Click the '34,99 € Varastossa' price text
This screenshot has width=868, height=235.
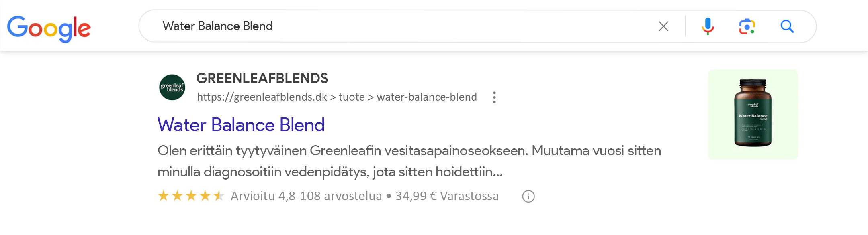click(x=447, y=196)
